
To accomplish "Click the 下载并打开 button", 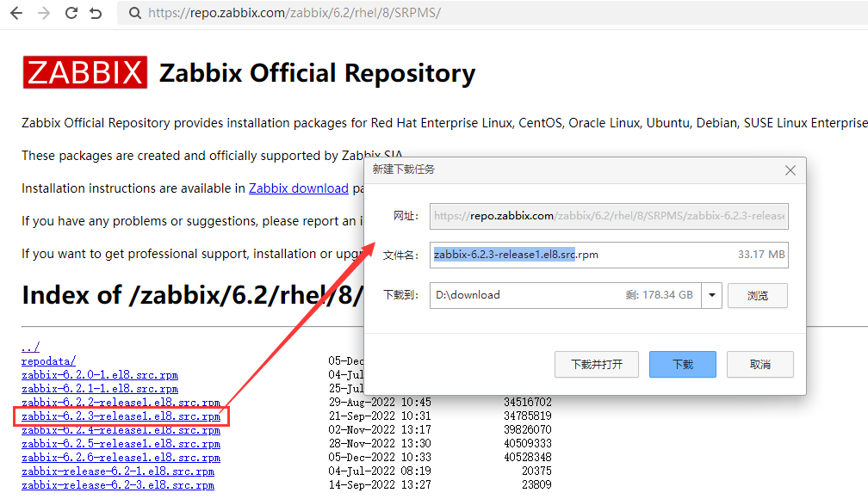I will (x=596, y=364).
